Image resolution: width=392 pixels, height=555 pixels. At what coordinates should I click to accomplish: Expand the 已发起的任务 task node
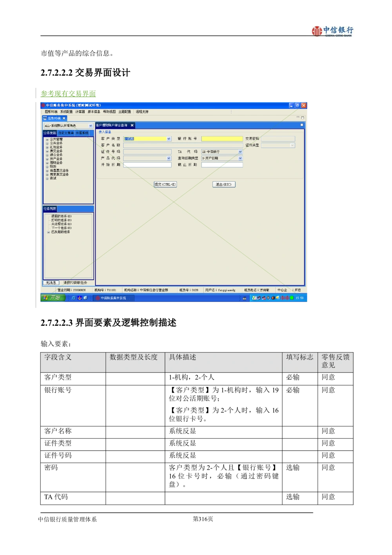[49, 232]
